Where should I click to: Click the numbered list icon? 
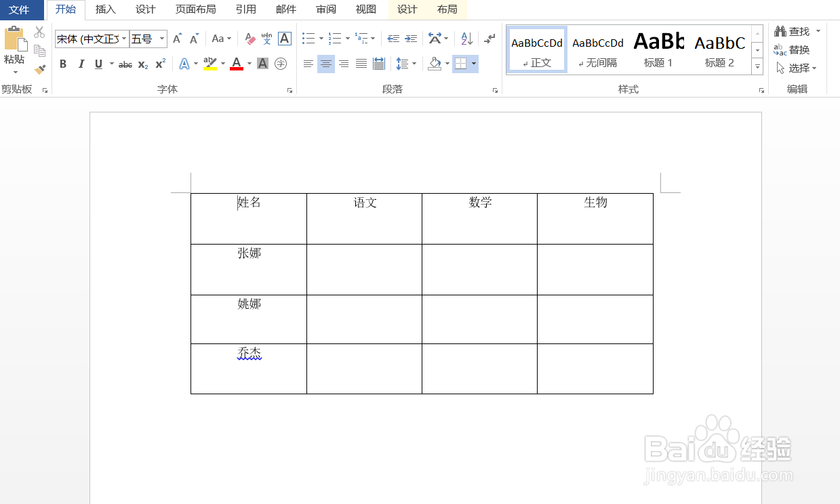pos(335,39)
